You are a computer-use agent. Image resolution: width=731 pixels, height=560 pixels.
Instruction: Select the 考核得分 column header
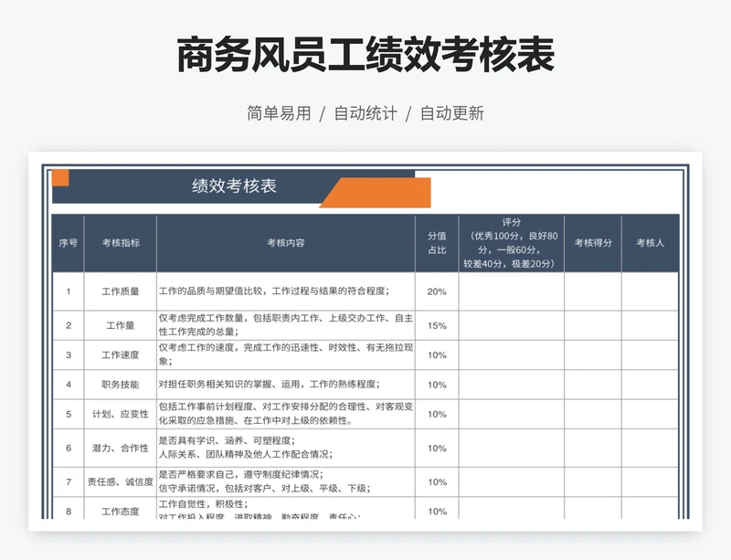coord(593,243)
